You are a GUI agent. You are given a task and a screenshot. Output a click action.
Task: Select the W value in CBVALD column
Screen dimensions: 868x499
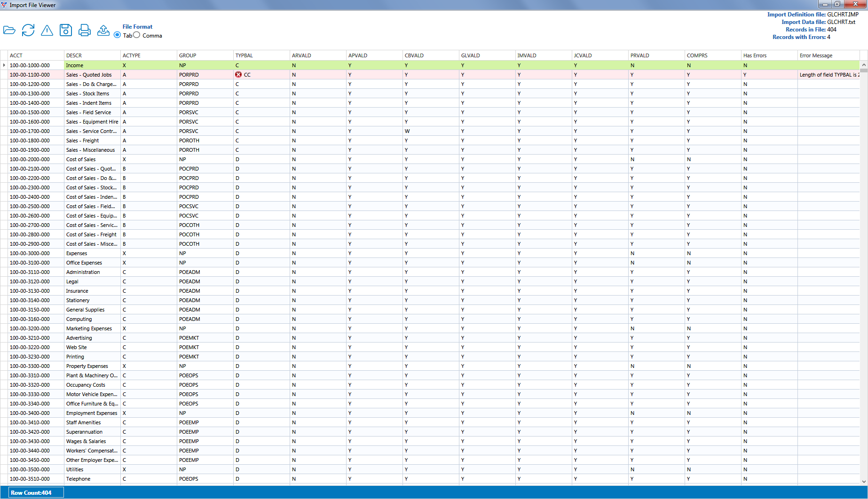(431, 131)
